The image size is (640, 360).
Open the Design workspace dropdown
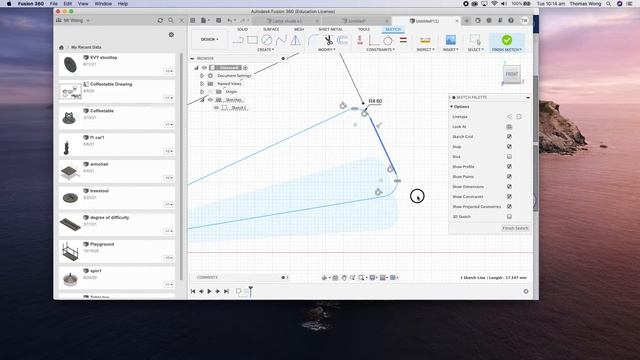tap(209, 40)
